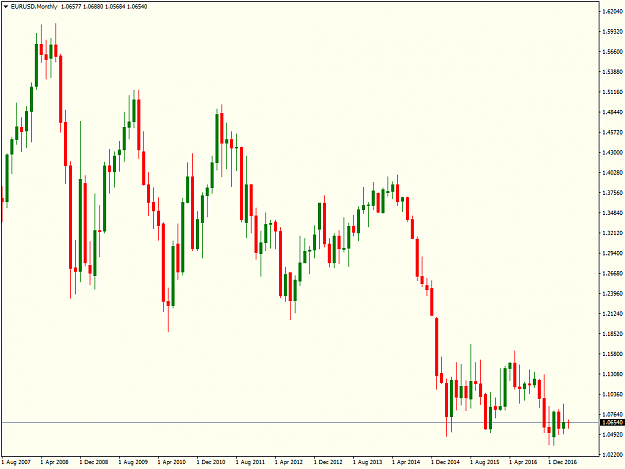Click the last red candlestick on the chart

click(569, 423)
